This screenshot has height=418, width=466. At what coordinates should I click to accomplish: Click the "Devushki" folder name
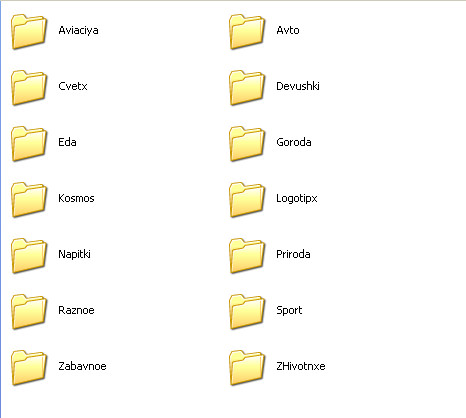[x=298, y=86]
